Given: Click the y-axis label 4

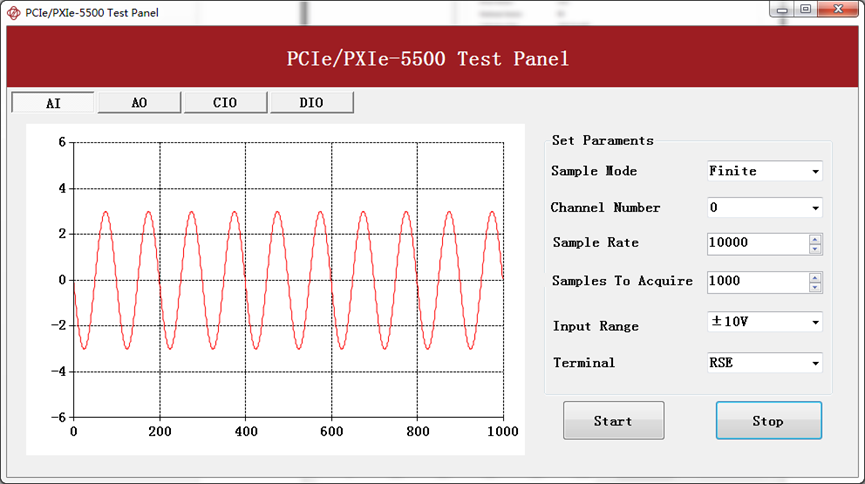Looking at the screenshot, I should 62,188.
